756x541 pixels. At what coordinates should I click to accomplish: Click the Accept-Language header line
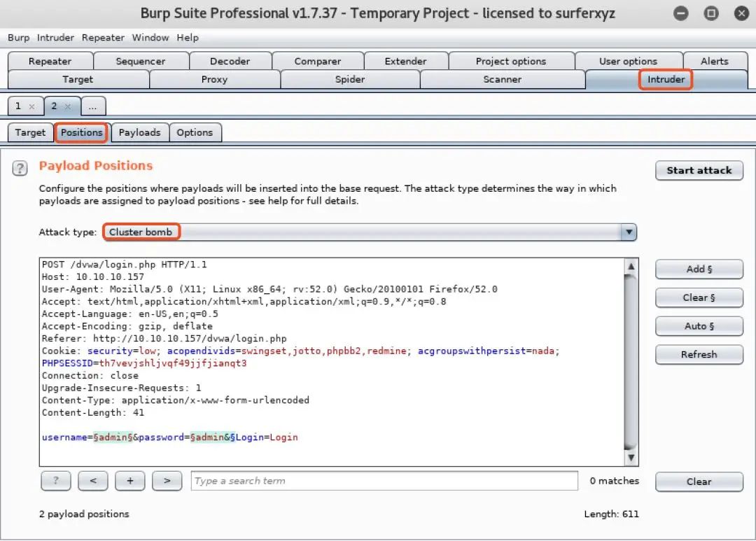pos(130,314)
